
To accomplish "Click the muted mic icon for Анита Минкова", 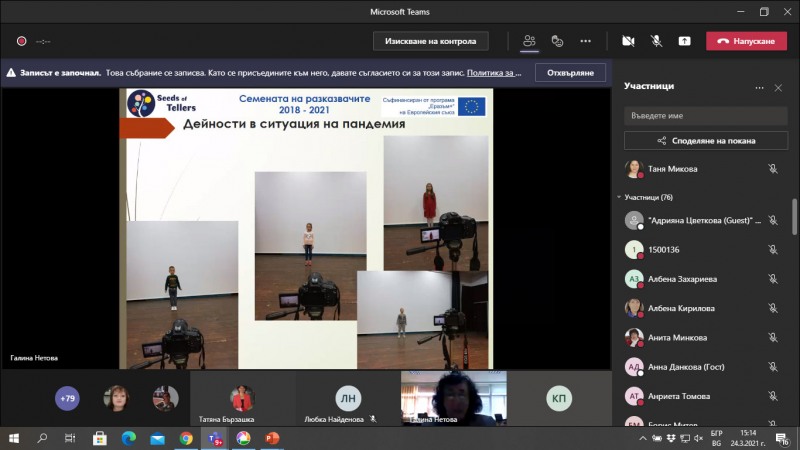I will tap(773, 337).
